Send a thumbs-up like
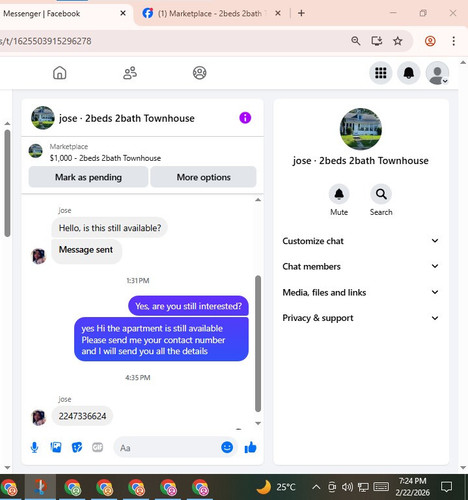 point(250,447)
